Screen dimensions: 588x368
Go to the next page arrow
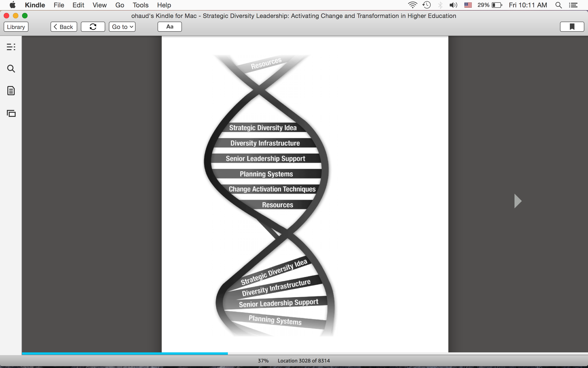518,201
